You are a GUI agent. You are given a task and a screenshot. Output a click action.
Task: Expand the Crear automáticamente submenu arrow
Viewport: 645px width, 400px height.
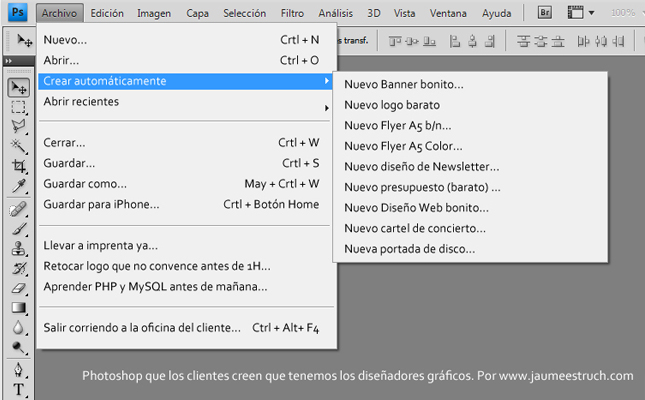(x=327, y=81)
